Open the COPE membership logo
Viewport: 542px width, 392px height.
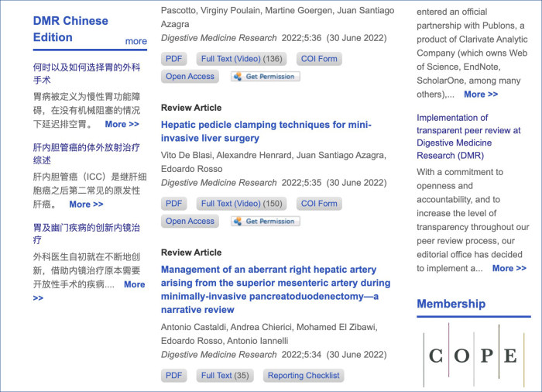[x=474, y=356]
